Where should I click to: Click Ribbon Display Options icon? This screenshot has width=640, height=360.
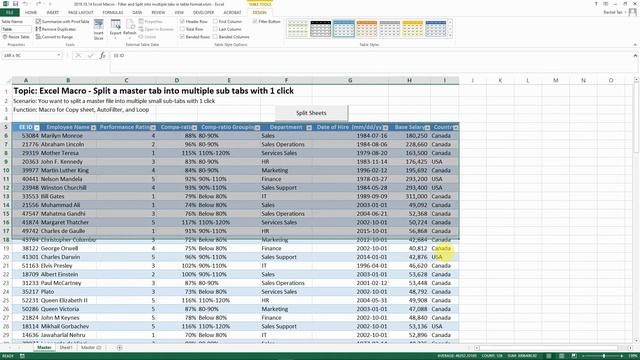coord(606,4)
